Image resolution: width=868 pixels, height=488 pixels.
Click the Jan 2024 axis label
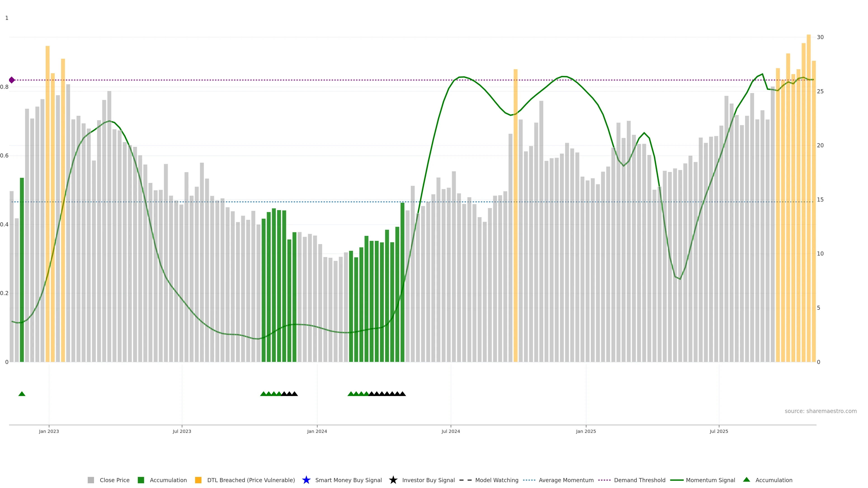pos(317,431)
